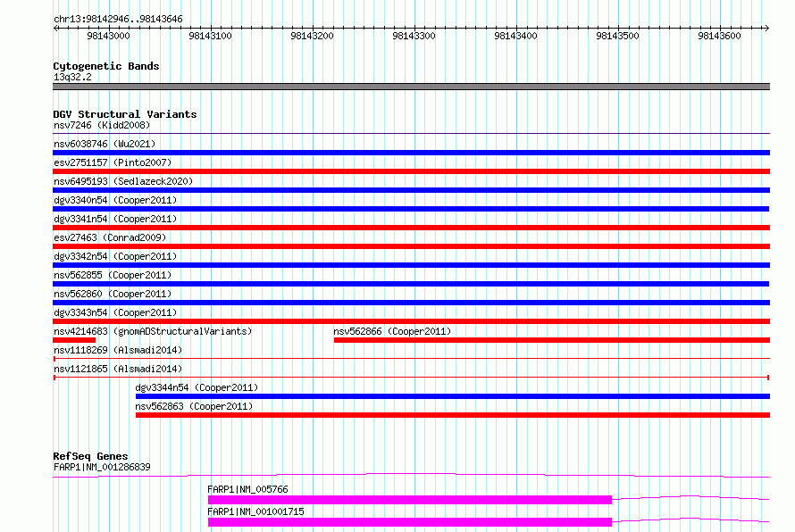Open RefSeq Genes track header
This screenshot has width=795, height=532.
(90, 456)
